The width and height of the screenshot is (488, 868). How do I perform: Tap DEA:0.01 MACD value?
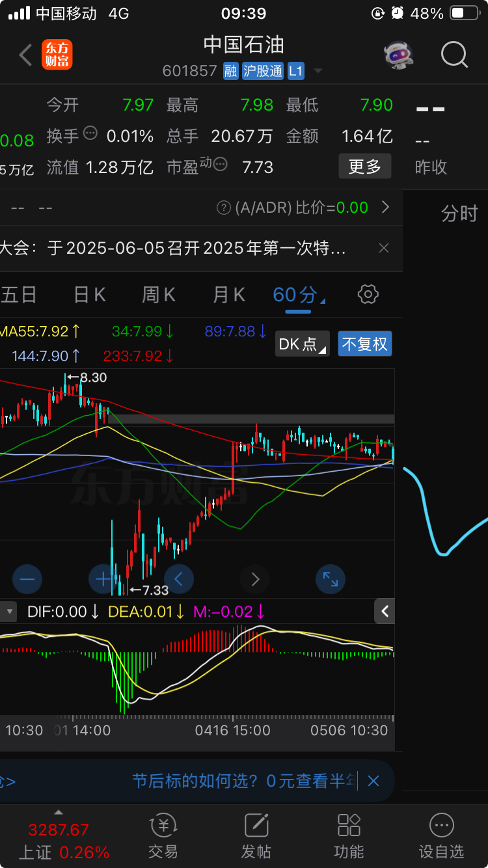[146, 612]
